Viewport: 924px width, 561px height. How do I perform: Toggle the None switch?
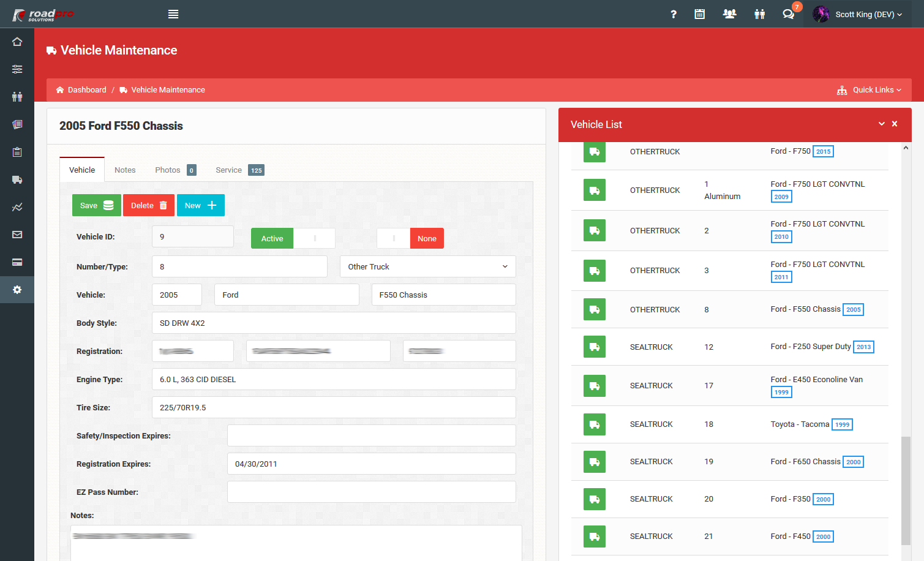tap(410, 238)
